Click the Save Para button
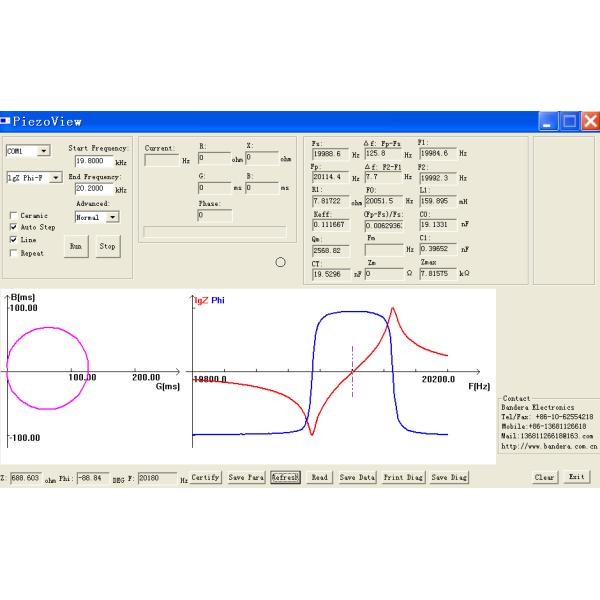This screenshot has width=600, height=600. tap(246, 478)
